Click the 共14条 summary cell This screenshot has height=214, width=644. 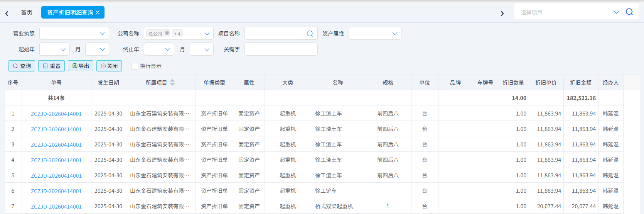(x=56, y=98)
